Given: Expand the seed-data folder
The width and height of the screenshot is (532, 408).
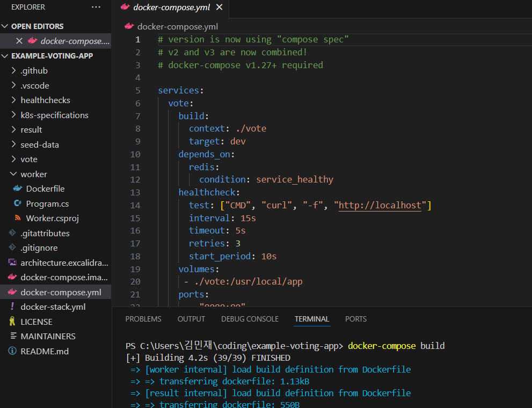Looking at the screenshot, I should (x=13, y=144).
